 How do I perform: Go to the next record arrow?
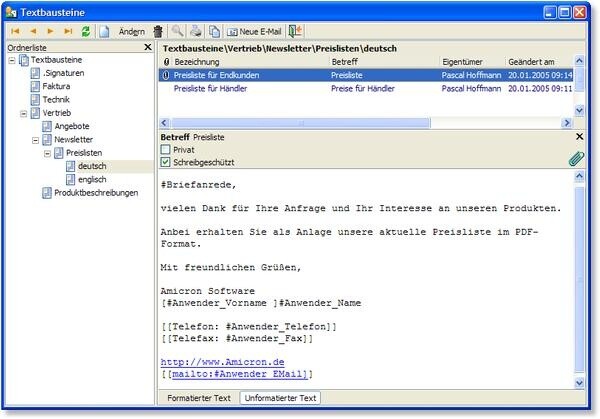(50, 32)
